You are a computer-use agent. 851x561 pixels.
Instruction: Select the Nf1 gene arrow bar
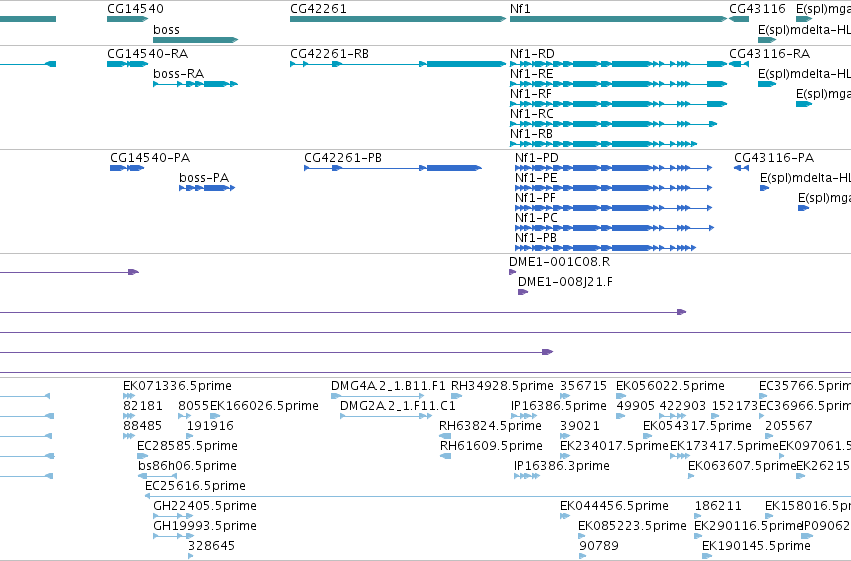[x=618, y=19]
